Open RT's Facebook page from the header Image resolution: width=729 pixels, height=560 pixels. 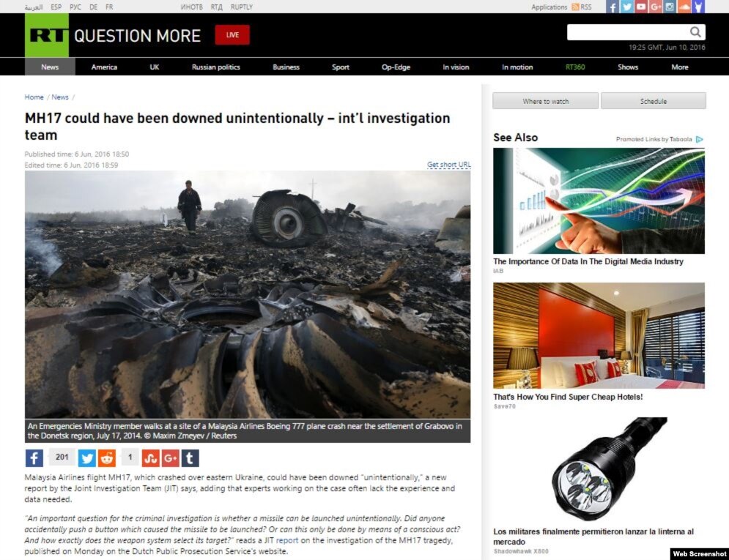[613, 7]
